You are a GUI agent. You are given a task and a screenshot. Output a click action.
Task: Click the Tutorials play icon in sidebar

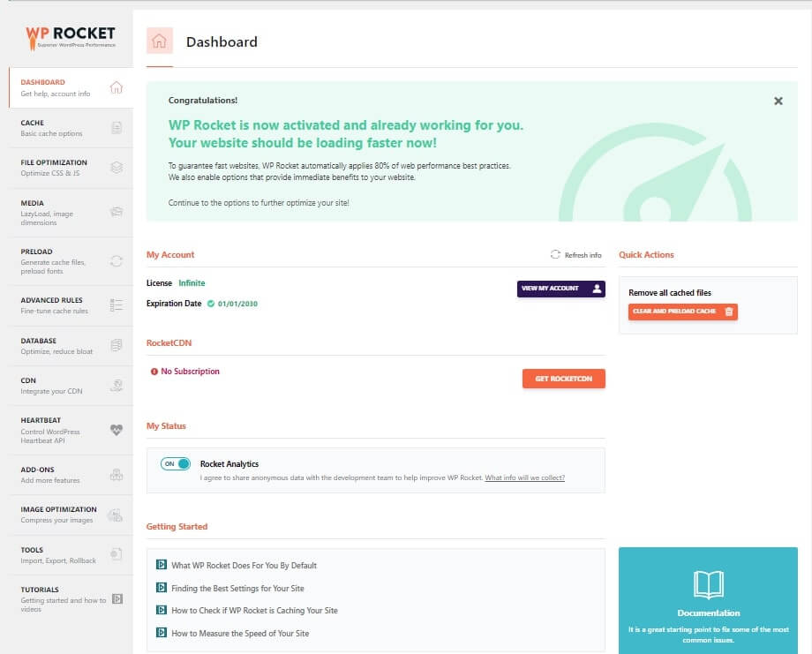coord(117,598)
